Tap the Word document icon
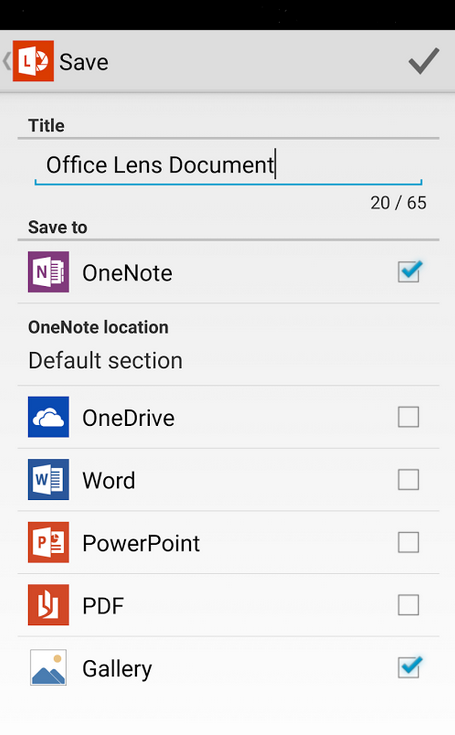This screenshot has width=455, height=735. [x=48, y=480]
